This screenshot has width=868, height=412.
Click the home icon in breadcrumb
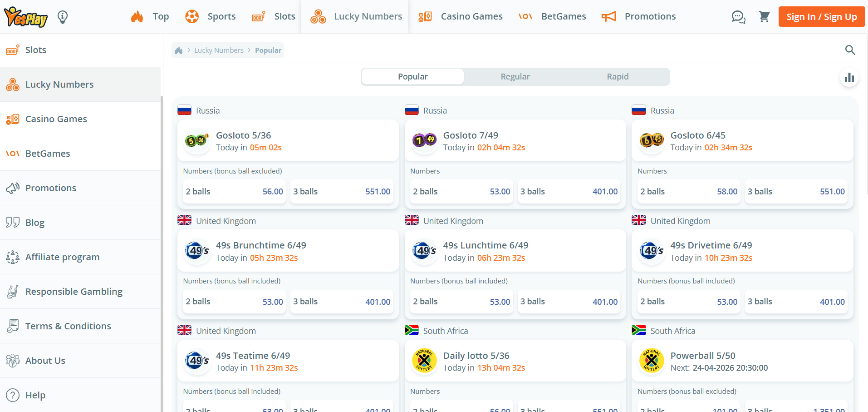coord(179,50)
